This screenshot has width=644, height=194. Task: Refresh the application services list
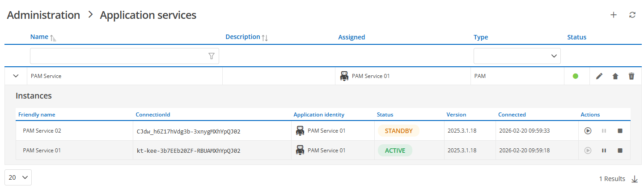pyautogui.click(x=632, y=15)
